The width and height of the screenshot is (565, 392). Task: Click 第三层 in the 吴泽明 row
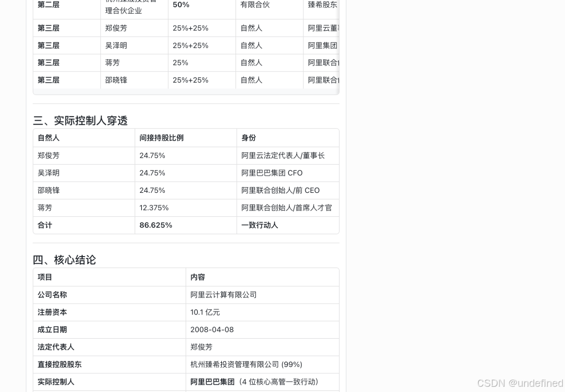click(48, 45)
